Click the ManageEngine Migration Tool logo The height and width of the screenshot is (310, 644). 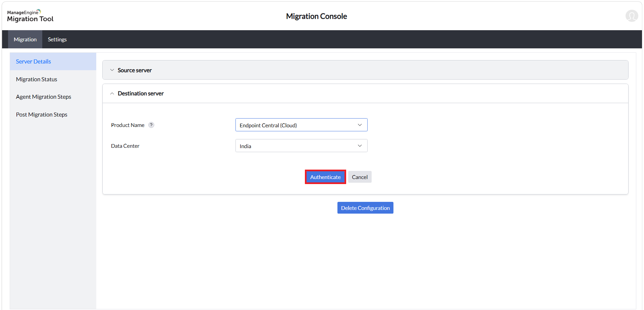(30, 16)
